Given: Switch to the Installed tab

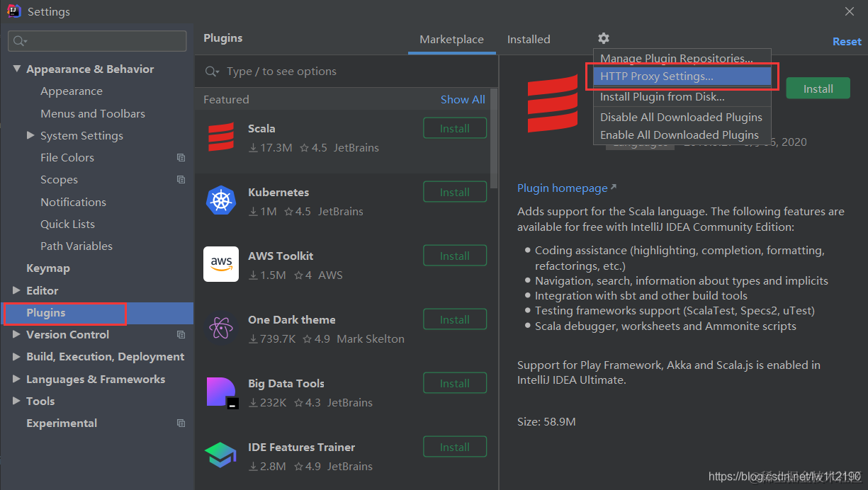Looking at the screenshot, I should pos(529,40).
